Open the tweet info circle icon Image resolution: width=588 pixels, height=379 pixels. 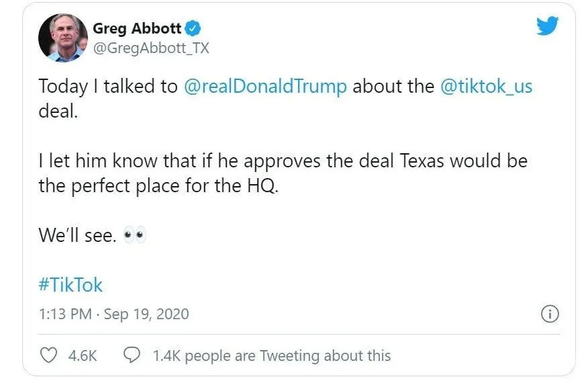click(x=550, y=314)
